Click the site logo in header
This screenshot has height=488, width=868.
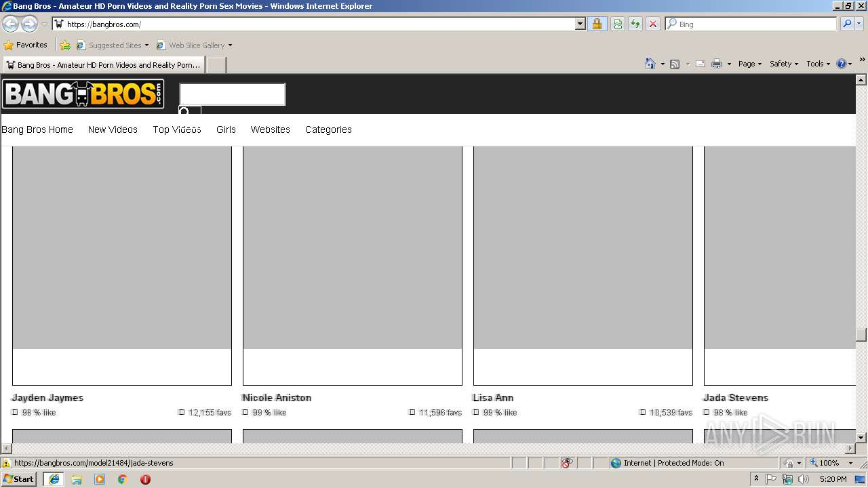pos(83,94)
